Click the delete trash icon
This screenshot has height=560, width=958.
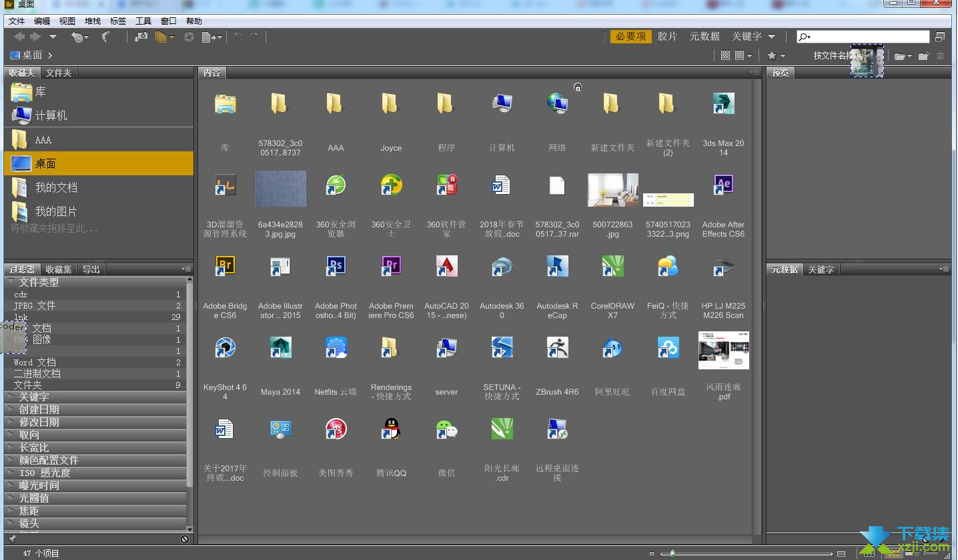coord(941,56)
